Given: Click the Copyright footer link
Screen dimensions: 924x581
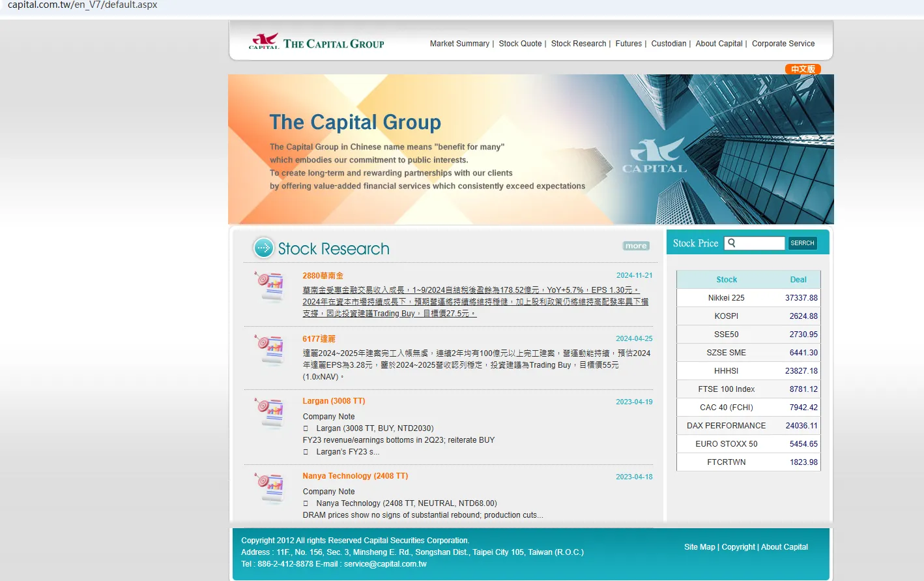Looking at the screenshot, I should (738, 547).
